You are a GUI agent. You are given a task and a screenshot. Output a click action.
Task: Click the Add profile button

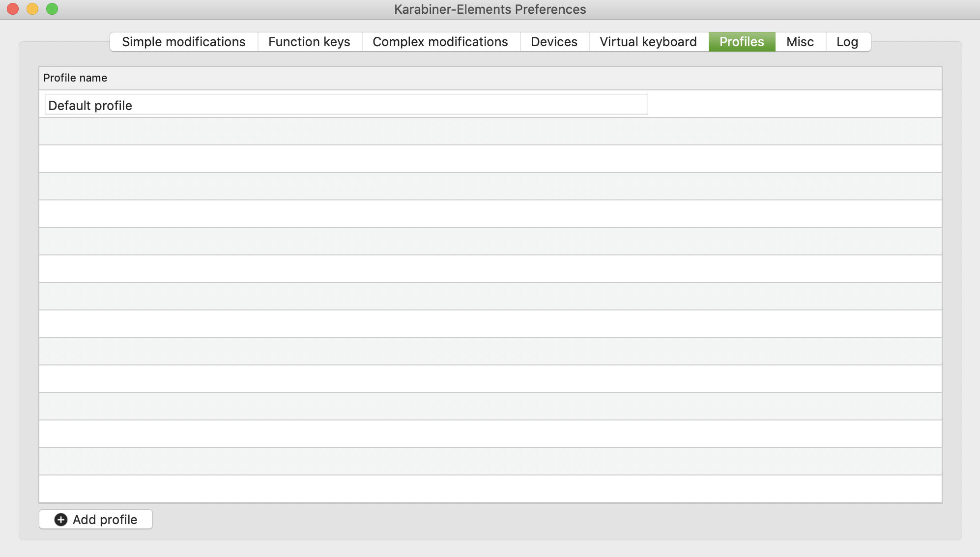[96, 519]
